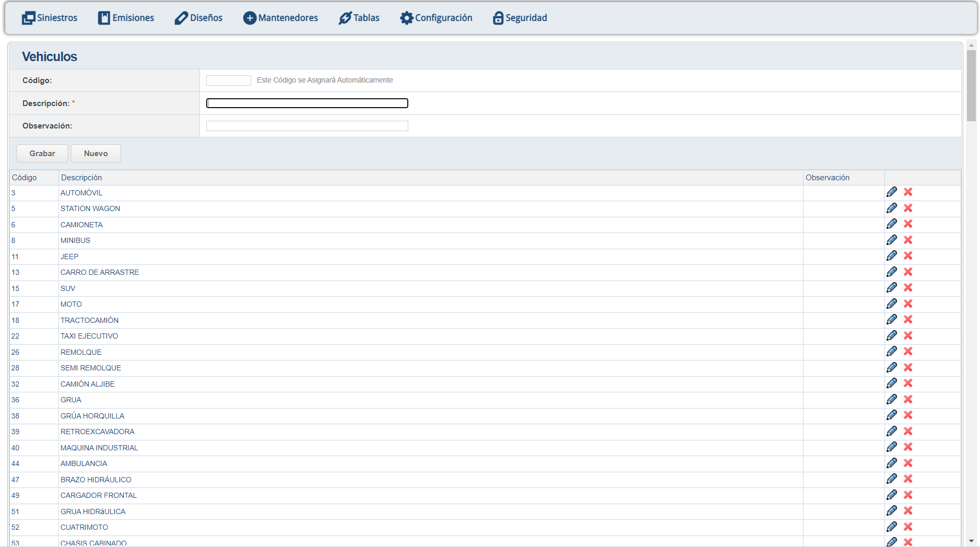Open the Mantenedores menu
980x547 pixels.
click(x=280, y=18)
